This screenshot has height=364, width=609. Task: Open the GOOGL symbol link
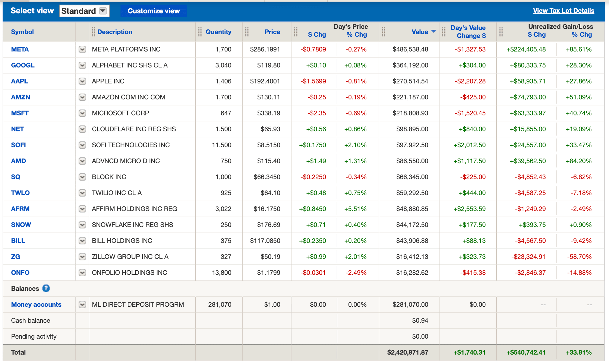tap(23, 65)
